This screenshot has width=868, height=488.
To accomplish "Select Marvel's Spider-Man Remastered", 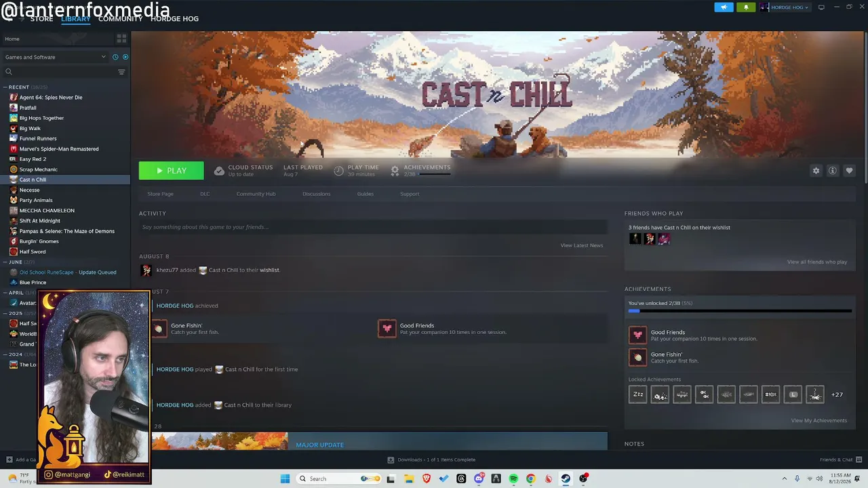I will tap(59, 149).
